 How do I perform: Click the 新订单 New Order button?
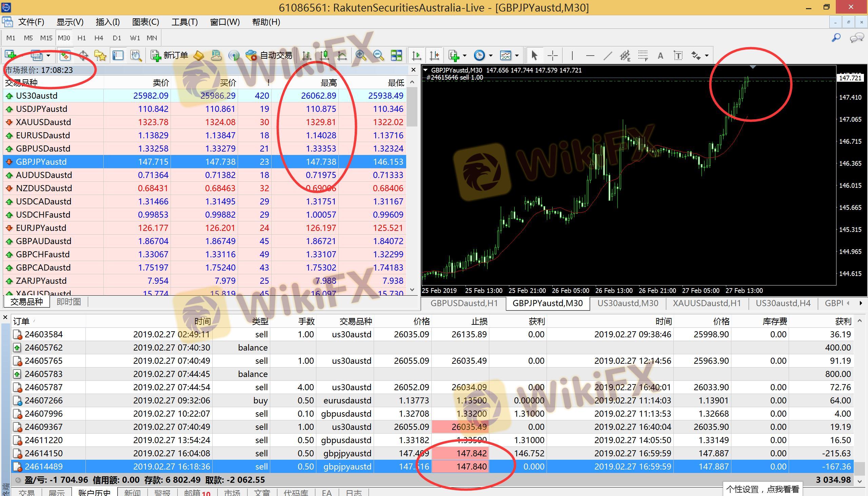click(x=169, y=55)
